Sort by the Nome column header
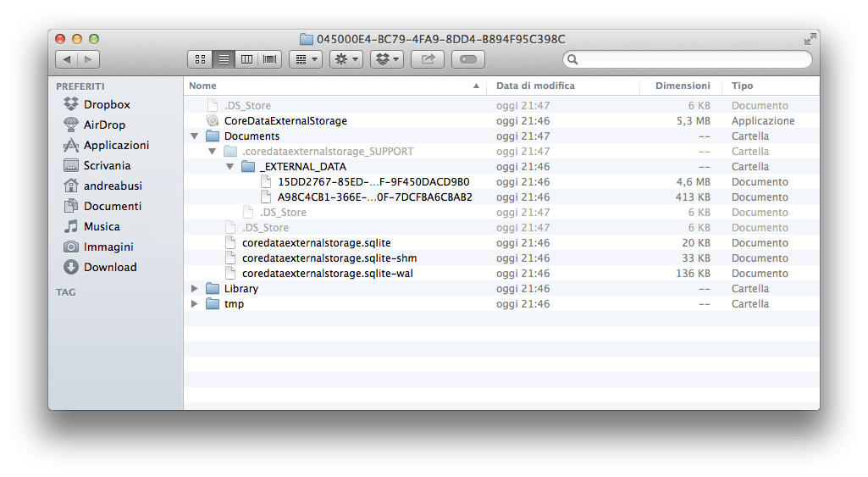 coord(334,86)
